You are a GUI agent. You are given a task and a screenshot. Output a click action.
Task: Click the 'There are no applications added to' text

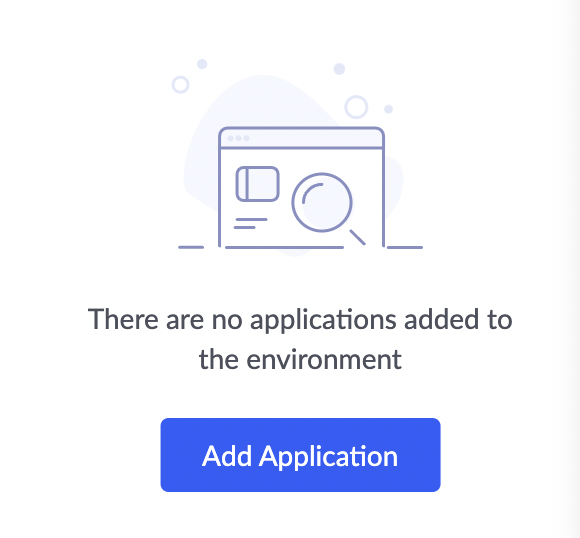[300, 319]
